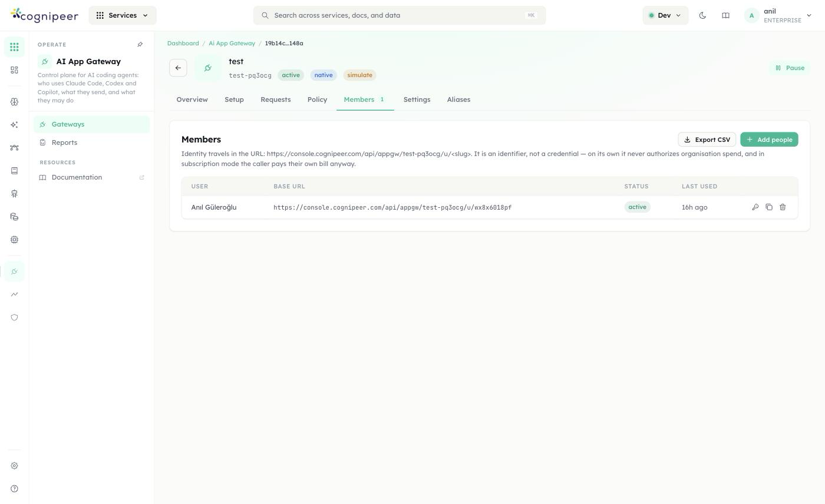Open Reports in the sidebar
Image resolution: width=825 pixels, height=504 pixels.
pos(91,142)
